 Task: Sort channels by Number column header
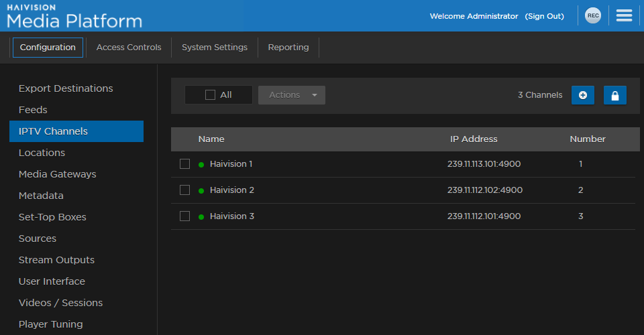587,139
